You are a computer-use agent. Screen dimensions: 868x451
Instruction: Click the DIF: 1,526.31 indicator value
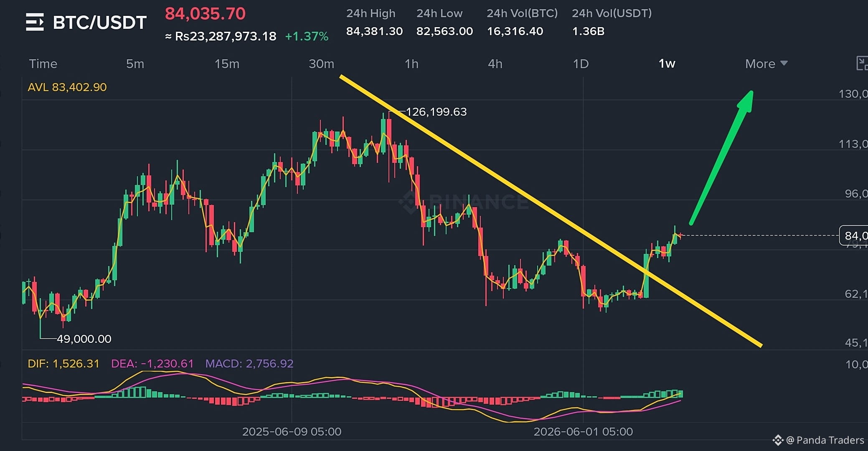[63, 363]
